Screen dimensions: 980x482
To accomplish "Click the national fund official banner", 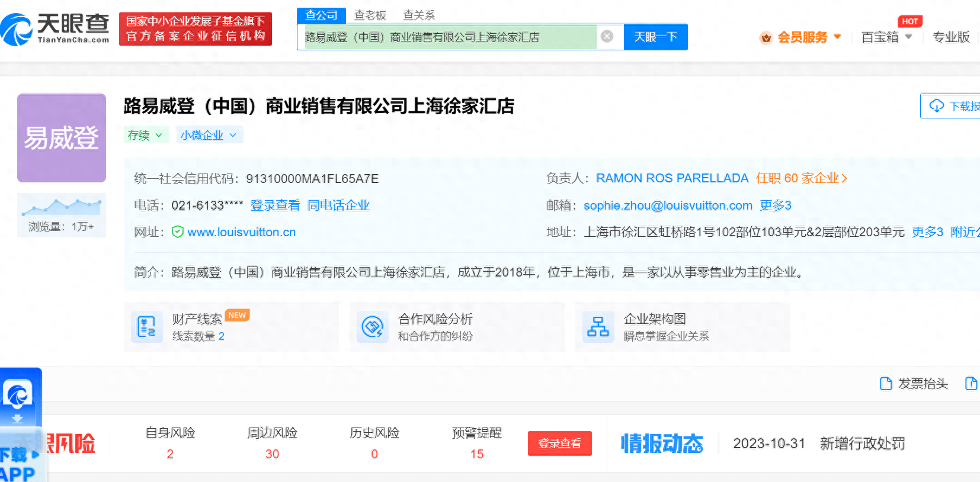I will [196, 29].
